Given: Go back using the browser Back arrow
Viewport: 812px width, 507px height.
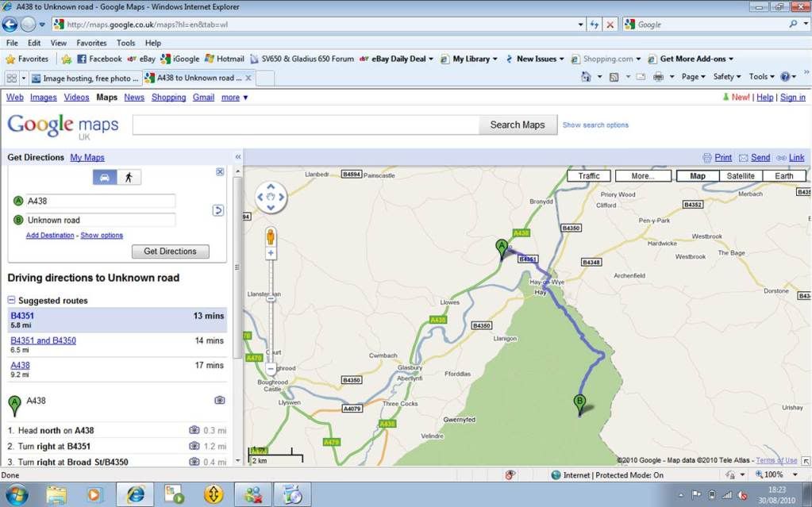Looking at the screenshot, I should 10,24.
